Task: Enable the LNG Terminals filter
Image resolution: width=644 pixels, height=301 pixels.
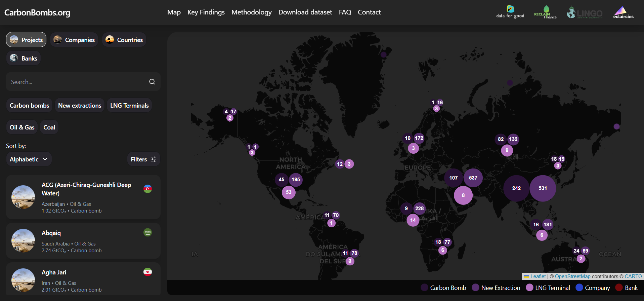Action: point(129,105)
